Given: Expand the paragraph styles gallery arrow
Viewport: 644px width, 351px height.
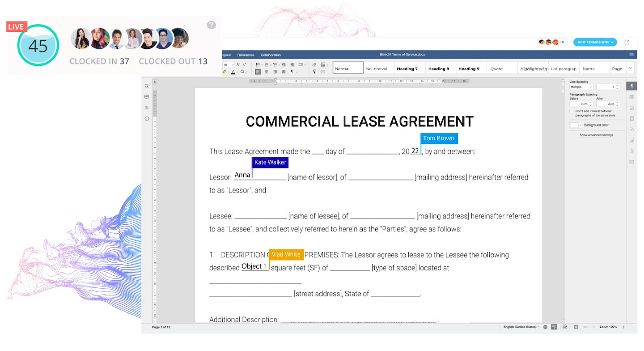Looking at the screenshot, I should coord(631,68).
